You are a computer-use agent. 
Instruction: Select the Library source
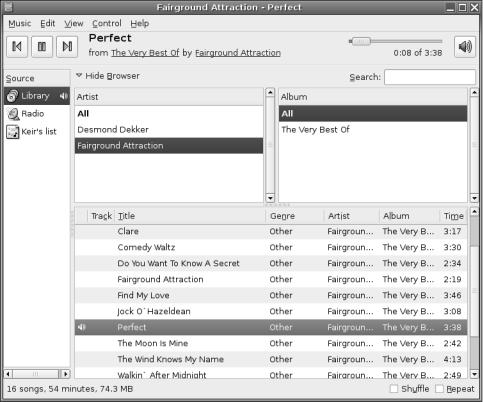37,96
